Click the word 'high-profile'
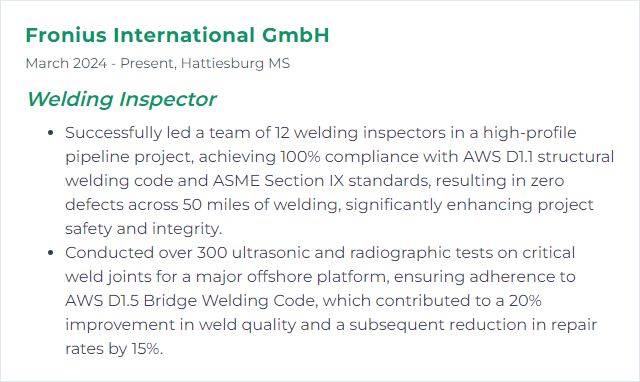Screen dimensions: 640x382 click(529, 133)
